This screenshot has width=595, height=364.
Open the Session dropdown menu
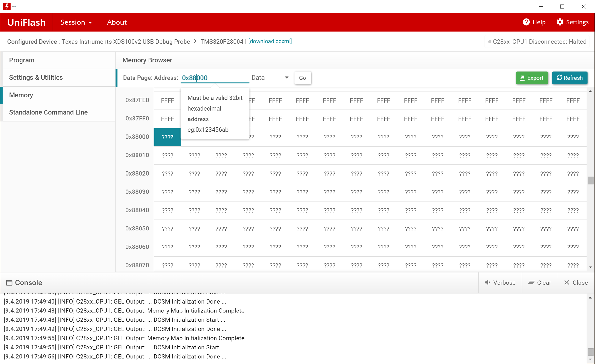click(76, 22)
